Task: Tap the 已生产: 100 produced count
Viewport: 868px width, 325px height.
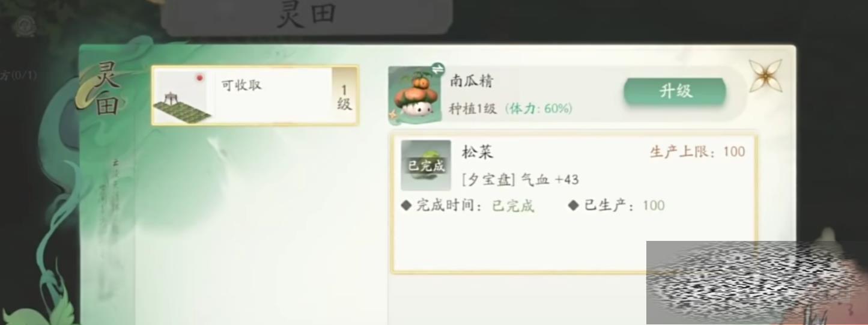Action: coord(617,206)
